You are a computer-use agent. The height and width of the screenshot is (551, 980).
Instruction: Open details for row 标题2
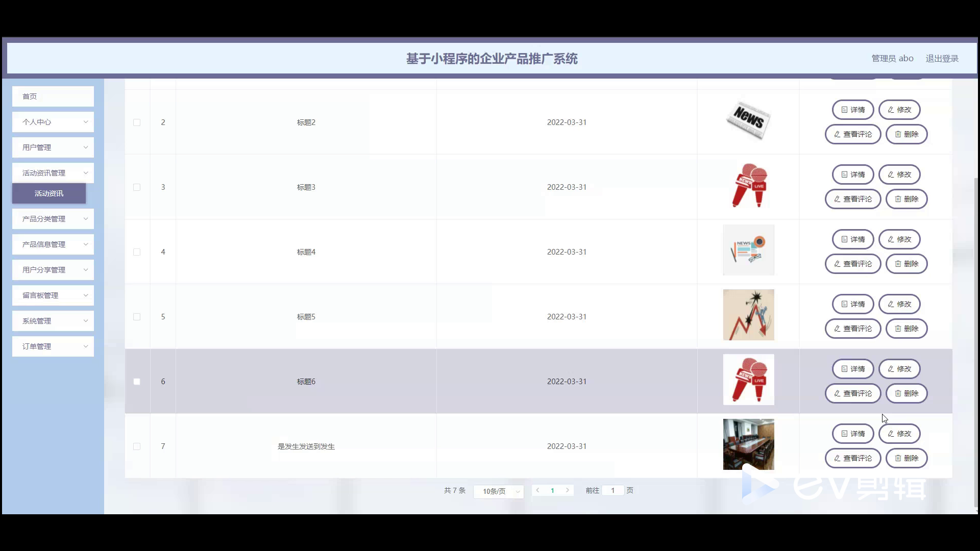pyautogui.click(x=853, y=110)
